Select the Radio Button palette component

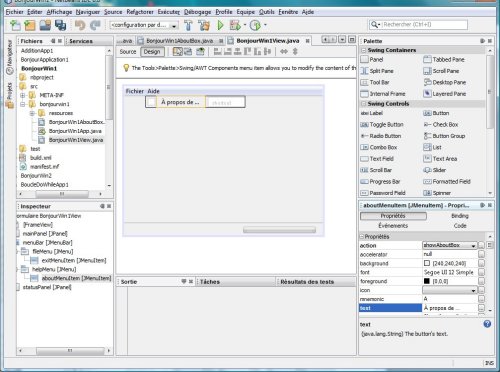381,136
